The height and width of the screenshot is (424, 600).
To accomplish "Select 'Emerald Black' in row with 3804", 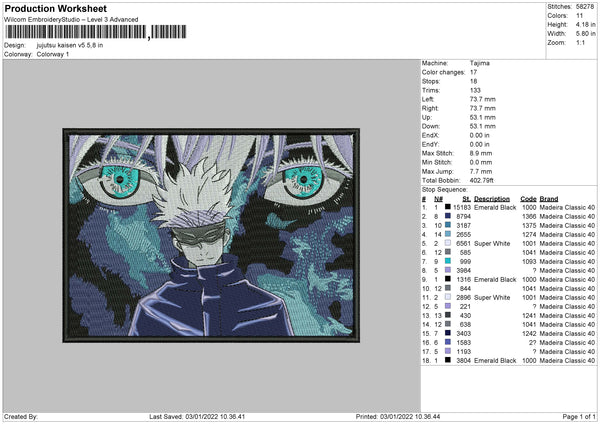I will click(x=495, y=360).
